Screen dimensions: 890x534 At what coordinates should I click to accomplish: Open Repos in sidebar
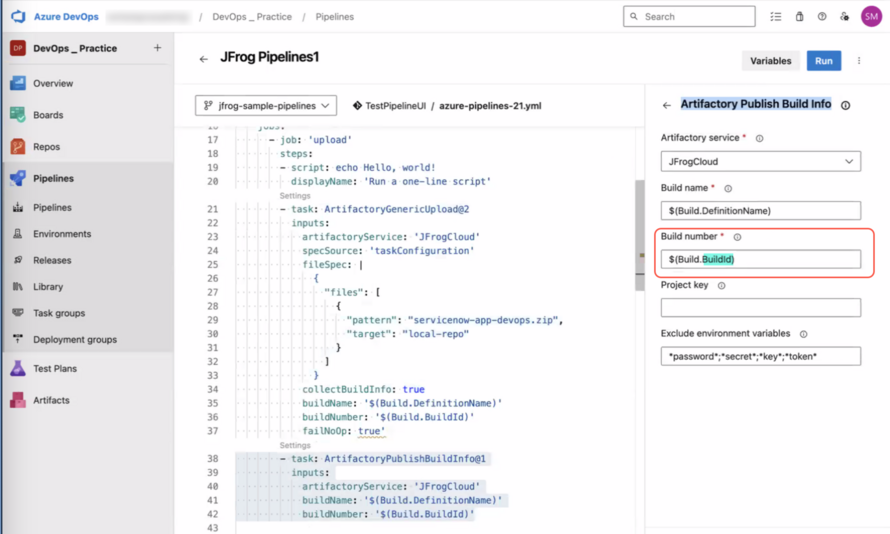coord(46,147)
